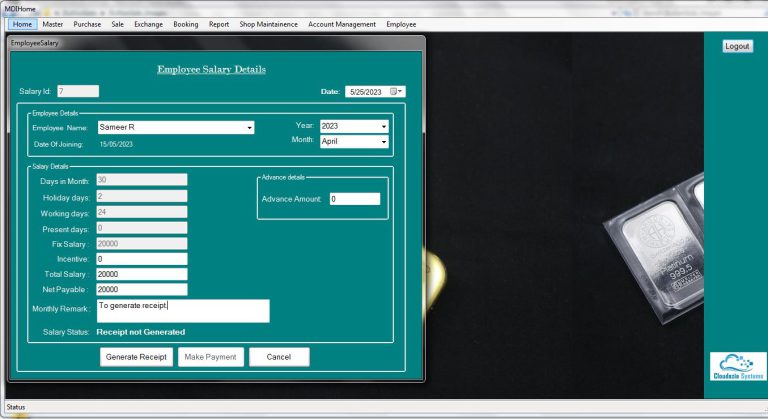Viewport: 768px width, 419px height.
Task: Click the Logout button
Action: tap(737, 46)
